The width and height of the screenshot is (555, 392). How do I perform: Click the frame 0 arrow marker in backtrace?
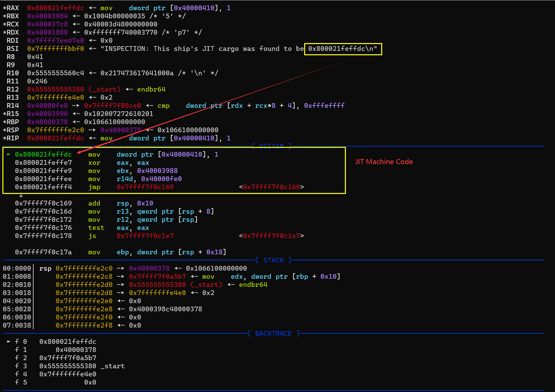9,341
